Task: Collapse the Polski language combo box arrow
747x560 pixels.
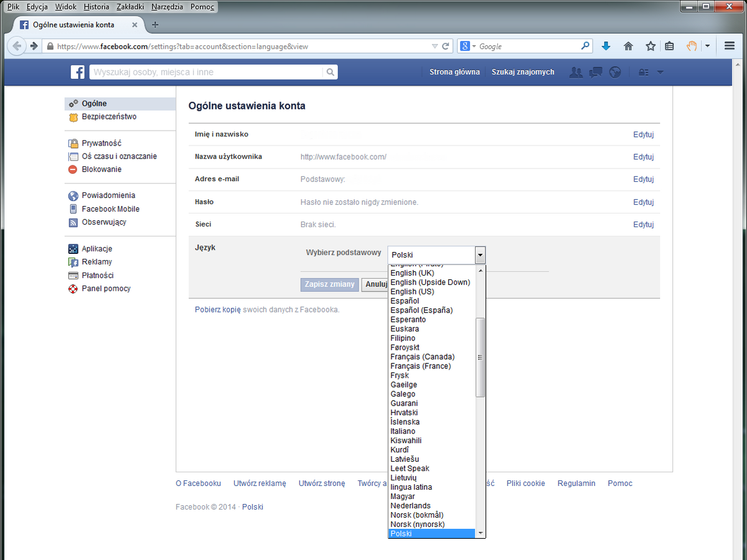Action: click(x=480, y=255)
